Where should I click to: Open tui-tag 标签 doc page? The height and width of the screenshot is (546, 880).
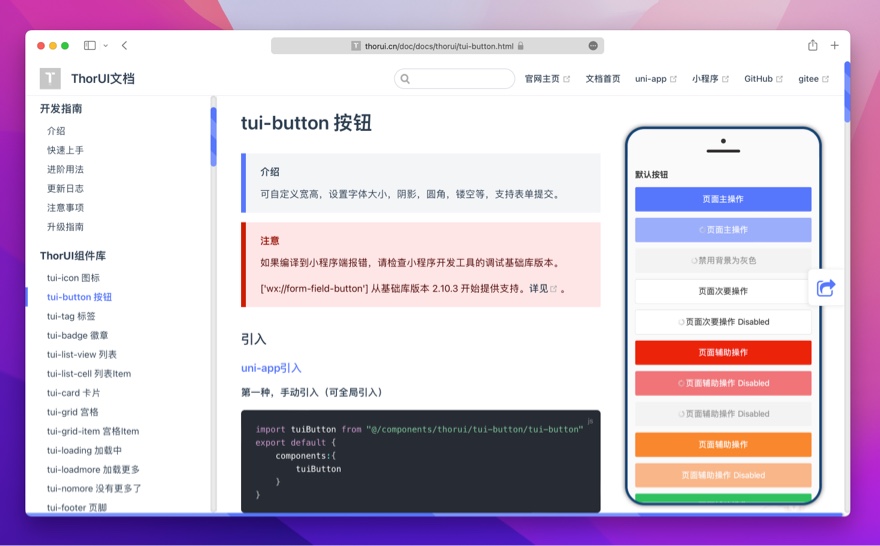(71, 316)
